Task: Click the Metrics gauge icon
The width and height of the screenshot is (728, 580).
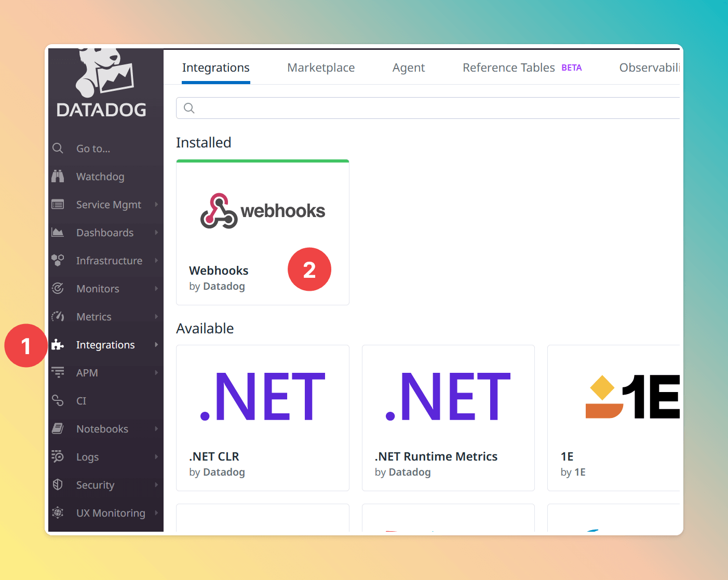Action: pyautogui.click(x=58, y=317)
